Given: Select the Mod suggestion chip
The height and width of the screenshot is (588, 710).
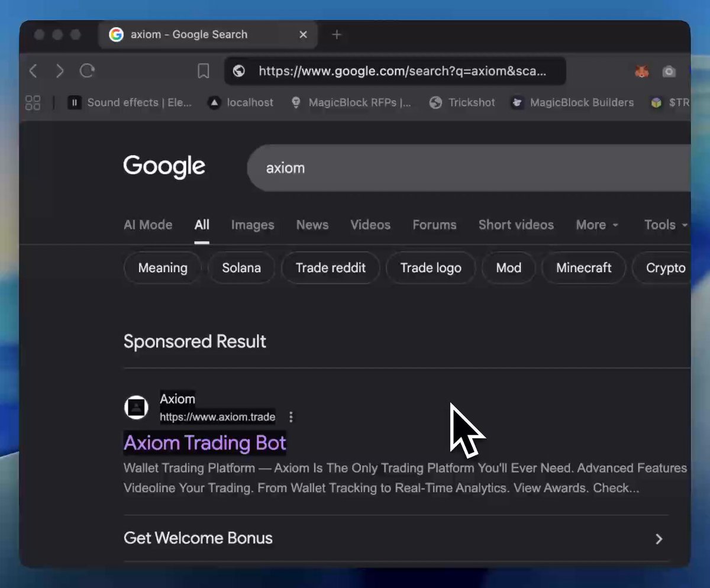Looking at the screenshot, I should tap(509, 268).
